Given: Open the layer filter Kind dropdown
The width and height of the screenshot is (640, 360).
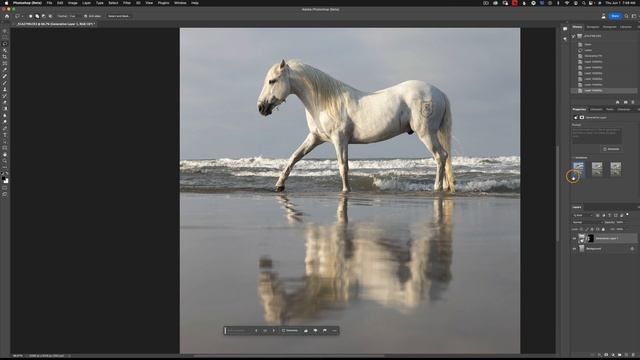Looking at the screenshot, I should coord(583,215).
